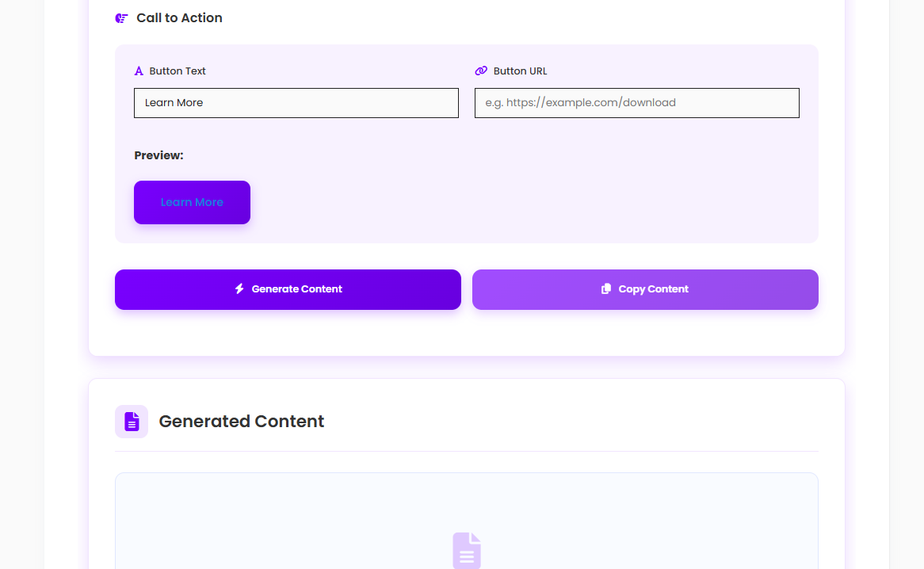Click the copy icon on Copy Content
924x569 pixels.
click(606, 289)
